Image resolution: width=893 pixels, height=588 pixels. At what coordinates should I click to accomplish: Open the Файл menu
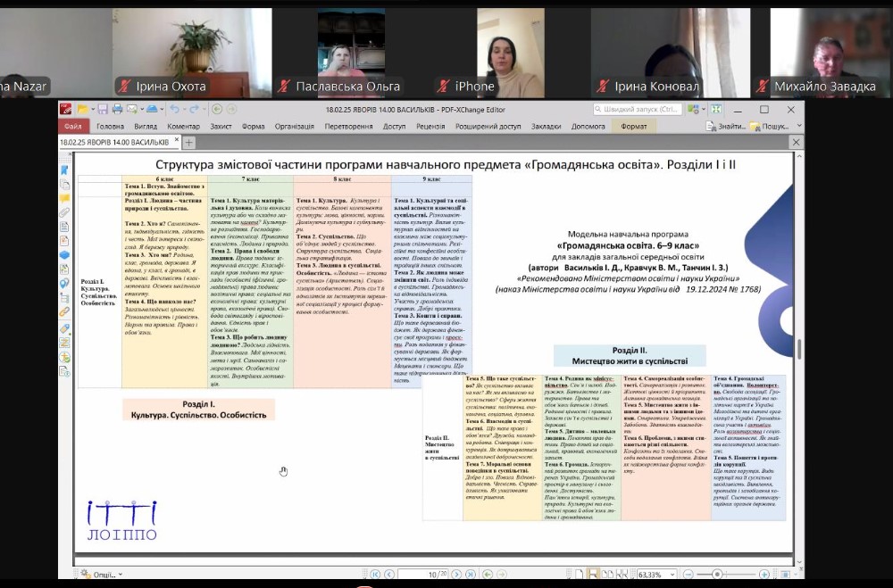tap(72, 127)
